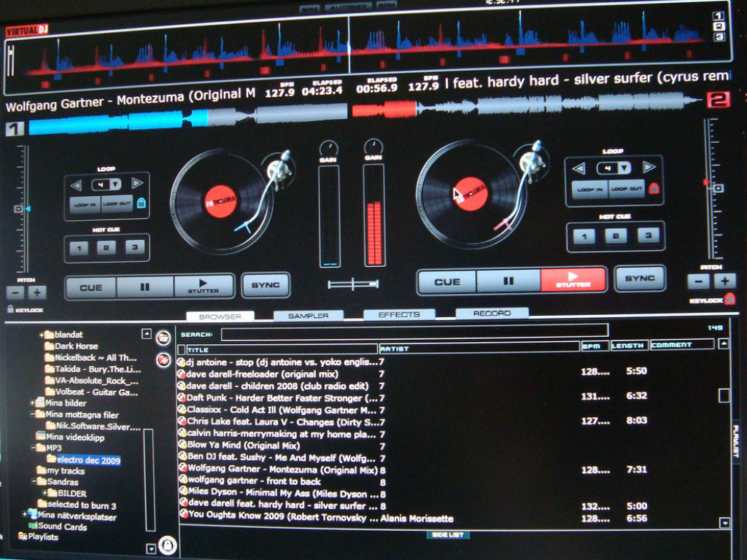Click the track list scroll down arrow

pos(724,522)
